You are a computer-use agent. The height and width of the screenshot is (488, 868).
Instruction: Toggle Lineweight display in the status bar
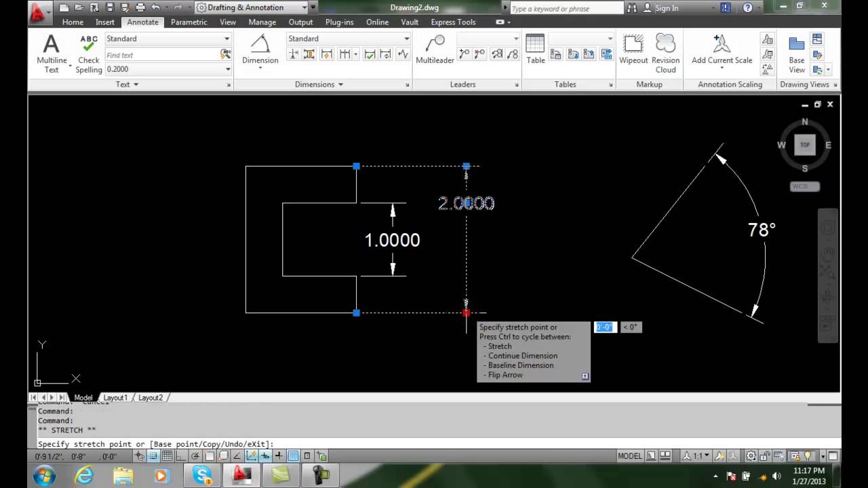coord(279,456)
